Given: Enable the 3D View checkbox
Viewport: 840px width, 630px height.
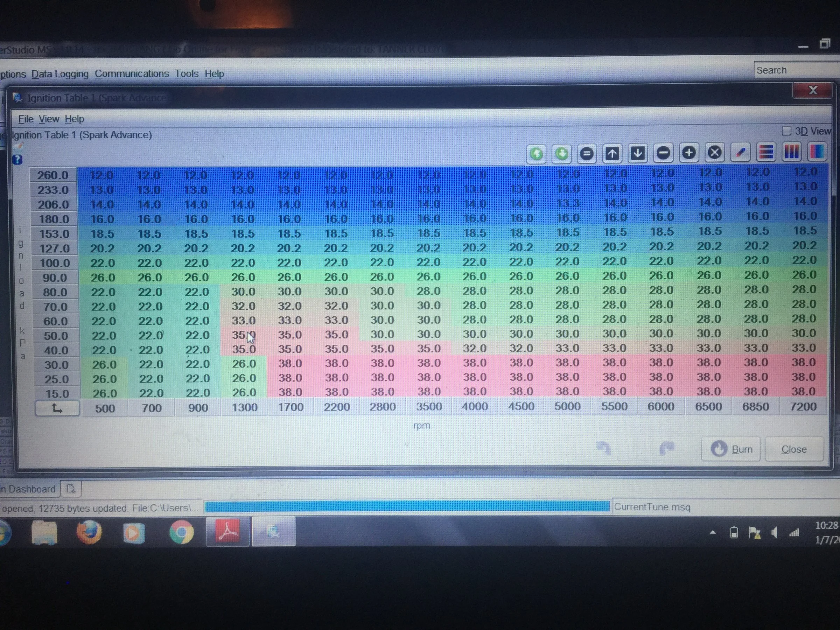Looking at the screenshot, I should (x=786, y=131).
